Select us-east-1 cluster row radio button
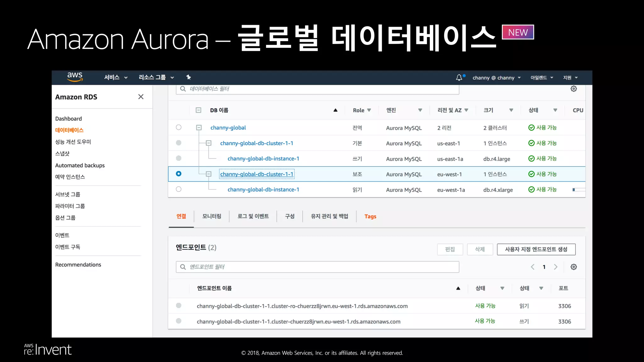644x362 pixels. 179,143
